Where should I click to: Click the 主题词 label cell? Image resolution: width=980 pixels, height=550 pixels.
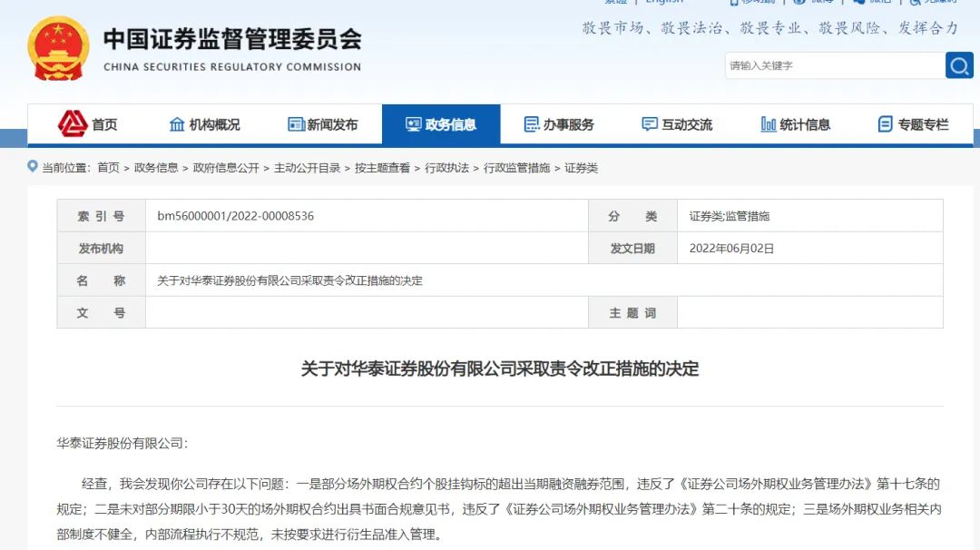pos(632,312)
